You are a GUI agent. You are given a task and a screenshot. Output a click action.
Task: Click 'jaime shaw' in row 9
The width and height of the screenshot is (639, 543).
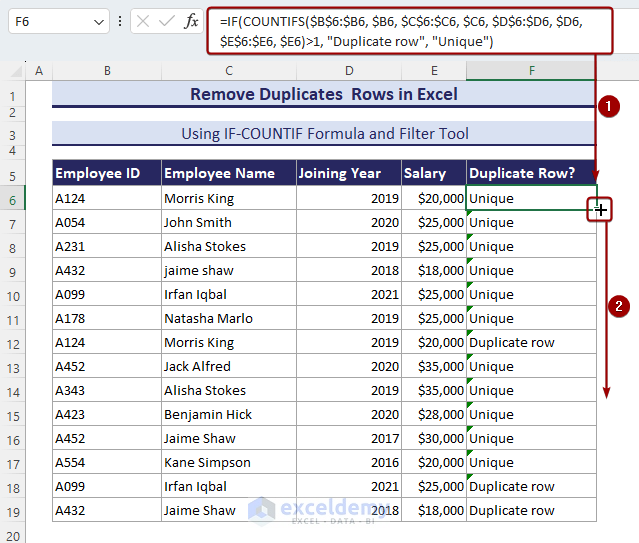click(x=229, y=271)
